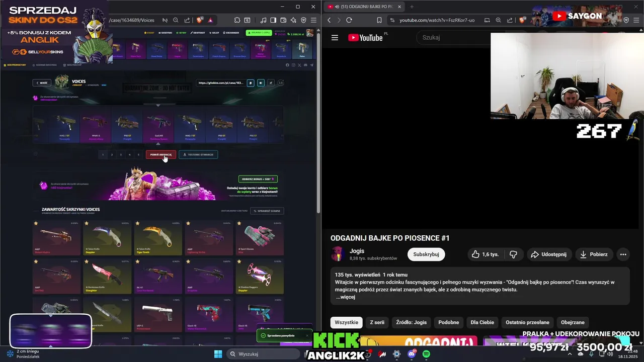Click the Facebook icon on the skins site
This screenshot has height=362, width=644.
coord(287,65)
